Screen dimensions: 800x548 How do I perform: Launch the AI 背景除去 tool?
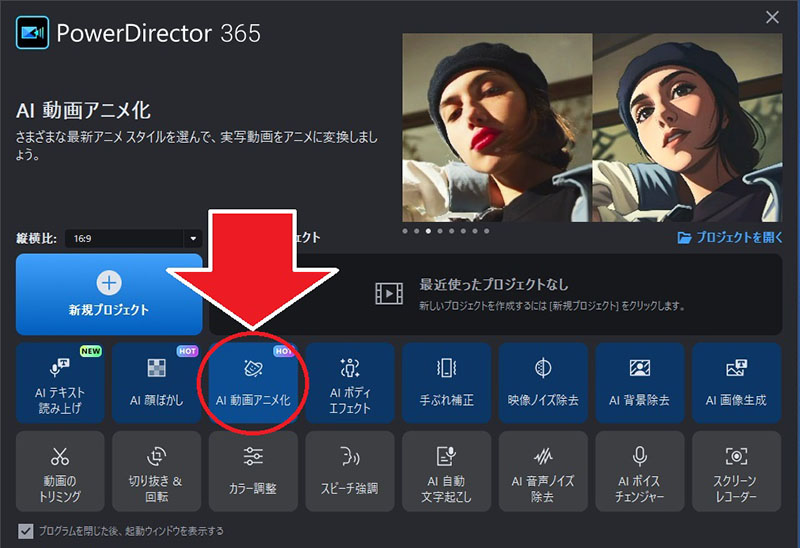640,383
